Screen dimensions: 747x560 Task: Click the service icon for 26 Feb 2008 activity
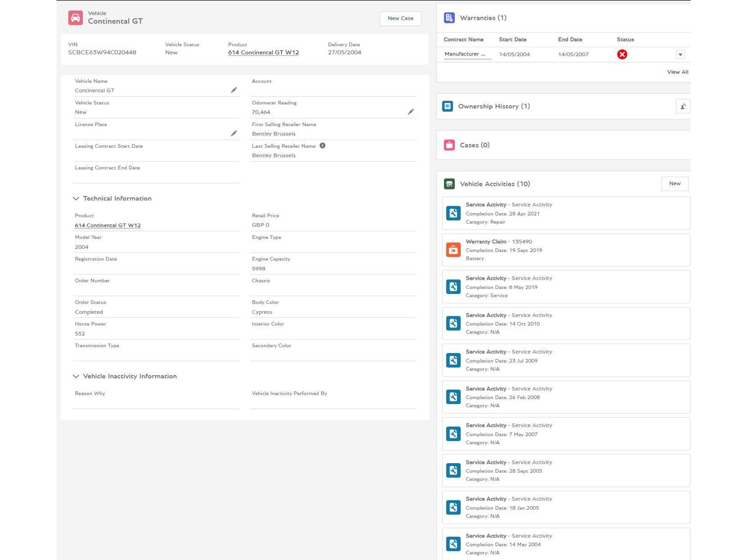tap(453, 397)
